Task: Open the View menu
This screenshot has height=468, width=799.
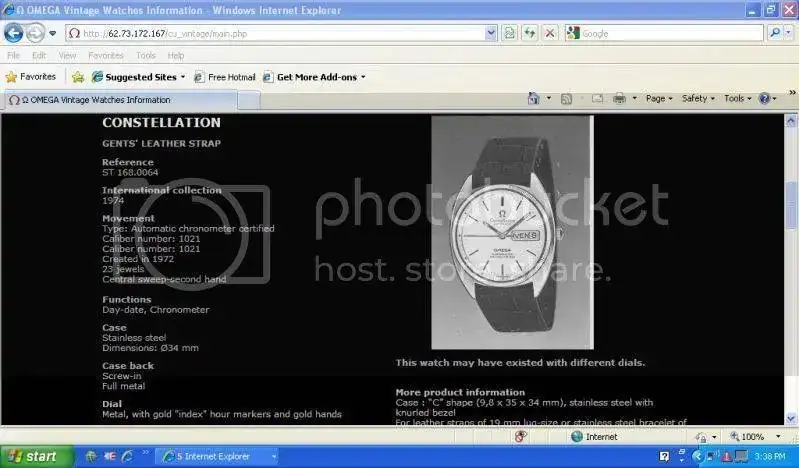Action: (x=67, y=55)
